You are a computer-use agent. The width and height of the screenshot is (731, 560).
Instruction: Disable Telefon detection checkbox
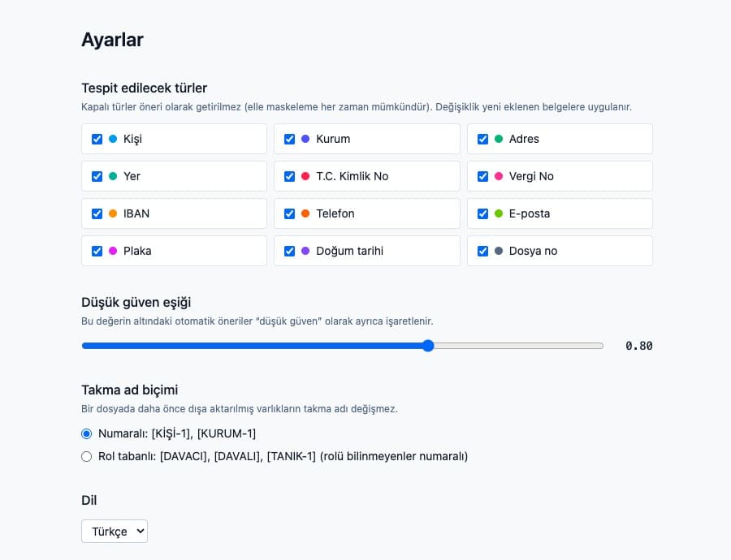(x=289, y=213)
